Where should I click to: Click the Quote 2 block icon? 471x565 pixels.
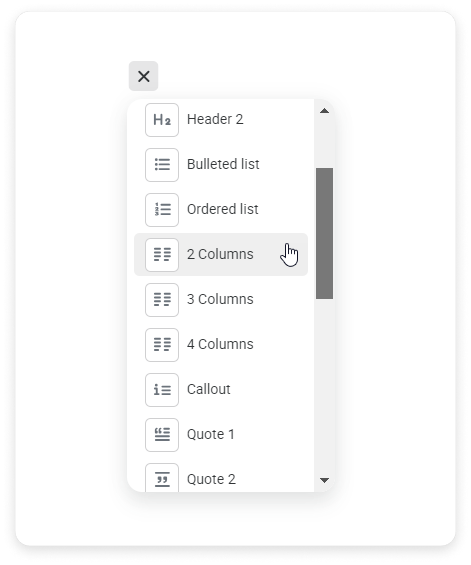click(x=162, y=478)
